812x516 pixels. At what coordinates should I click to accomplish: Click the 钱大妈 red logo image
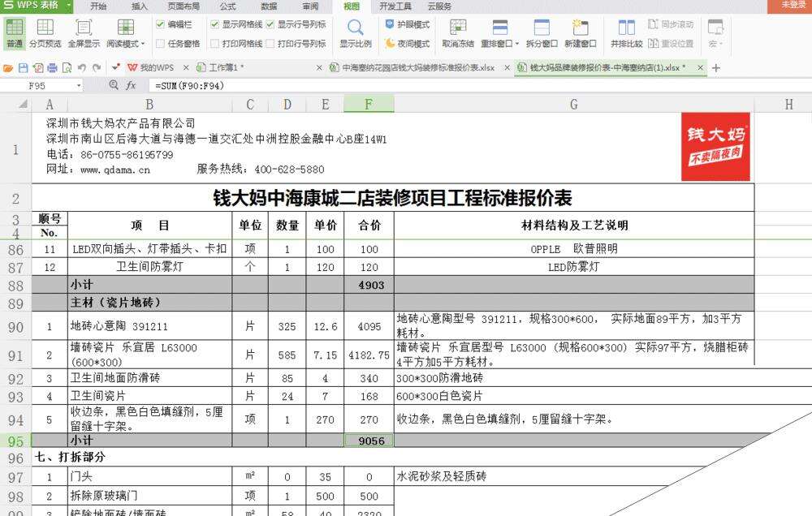click(x=715, y=147)
